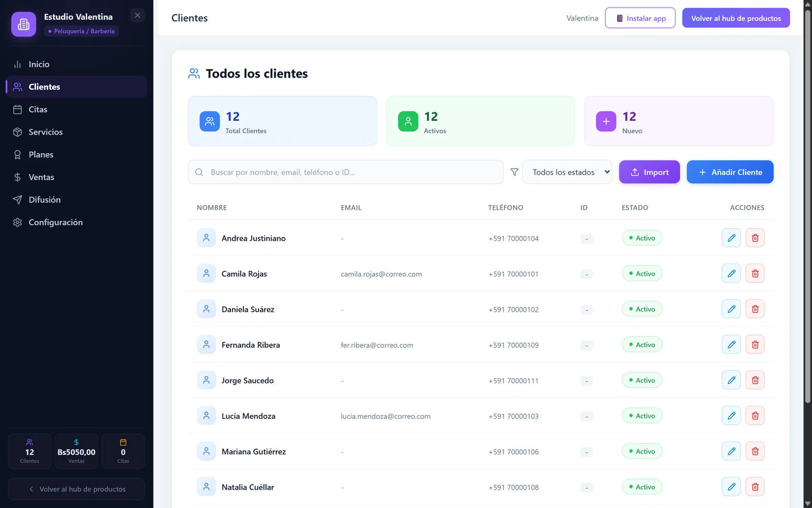Open the Todos los estados dropdown
812x508 pixels.
(x=567, y=172)
